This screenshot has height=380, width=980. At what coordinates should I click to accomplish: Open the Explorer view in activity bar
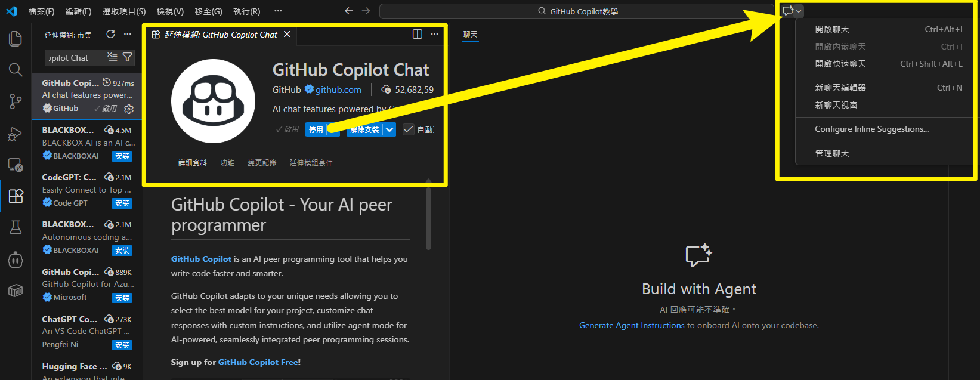(x=16, y=39)
